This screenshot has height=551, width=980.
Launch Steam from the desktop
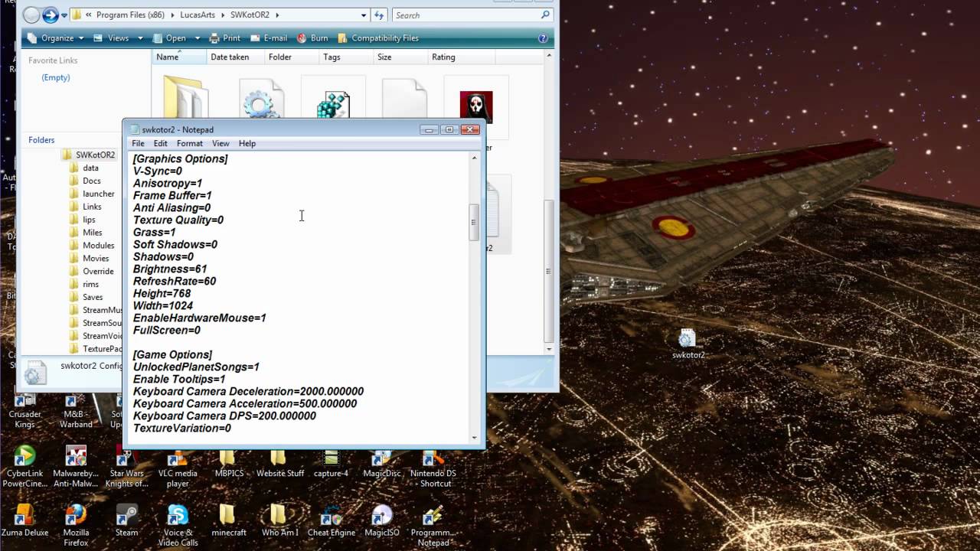[127, 520]
